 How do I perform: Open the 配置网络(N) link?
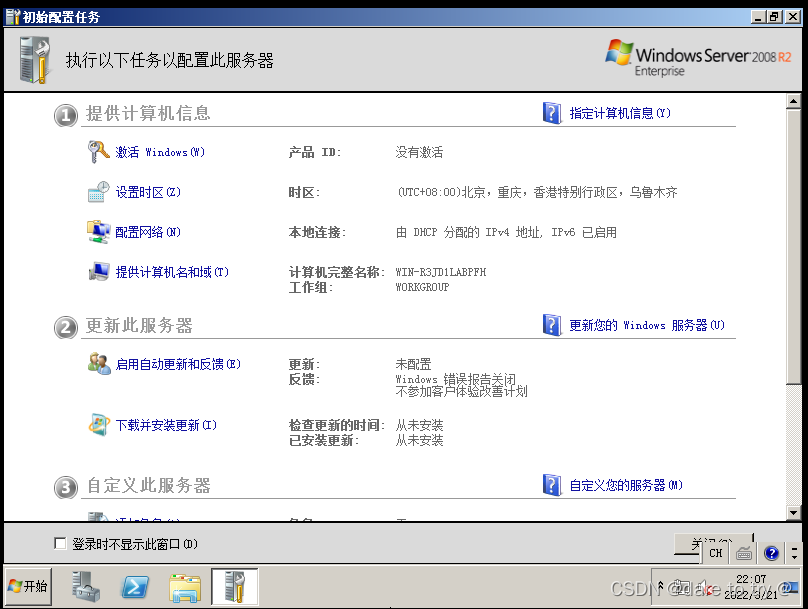click(x=148, y=232)
